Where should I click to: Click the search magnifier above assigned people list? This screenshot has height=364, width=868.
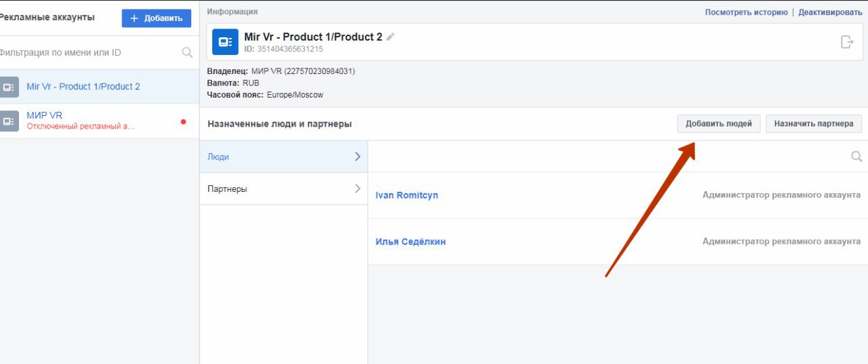coord(856,157)
